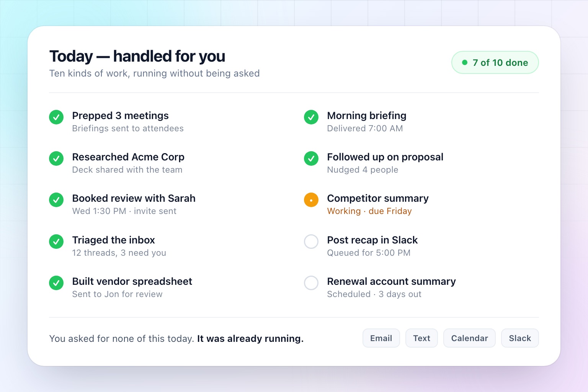Click the green check next to Morning briefing

tap(311, 117)
